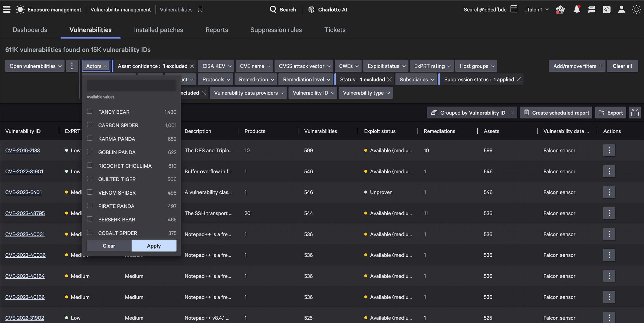Check the CARBON SPIDER actor checkbox
The image size is (644, 323).
coord(90,125)
